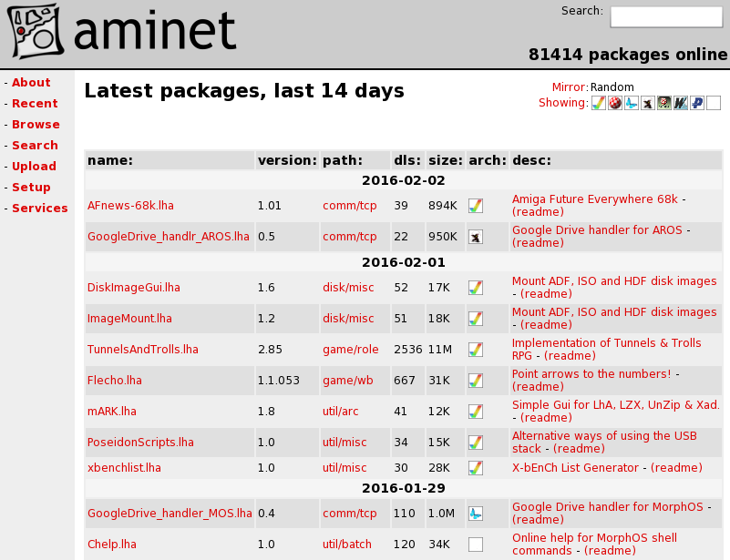Image resolution: width=730 pixels, height=560 pixels.
Task: Toggle the green-background boing ball filter
Action: [x=664, y=103]
